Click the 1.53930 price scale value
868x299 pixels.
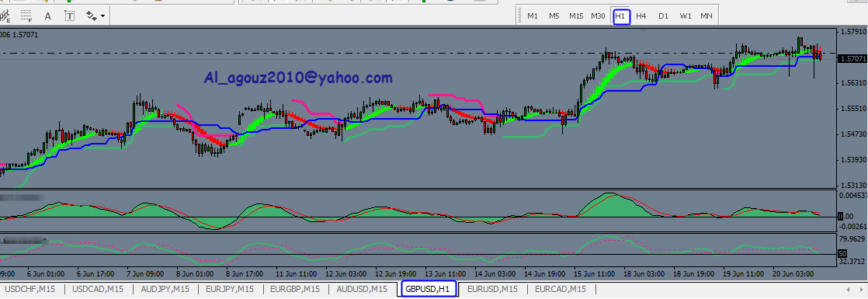pyautogui.click(x=853, y=160)
